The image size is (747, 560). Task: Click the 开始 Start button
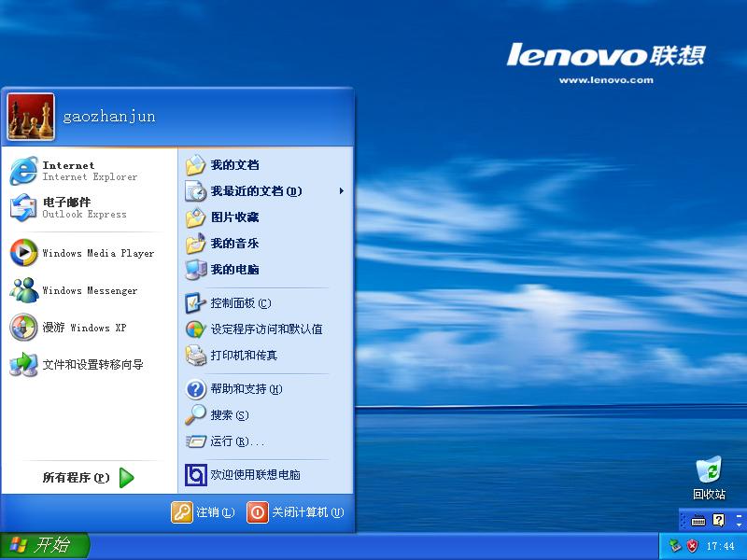click(x=45, y=546)
